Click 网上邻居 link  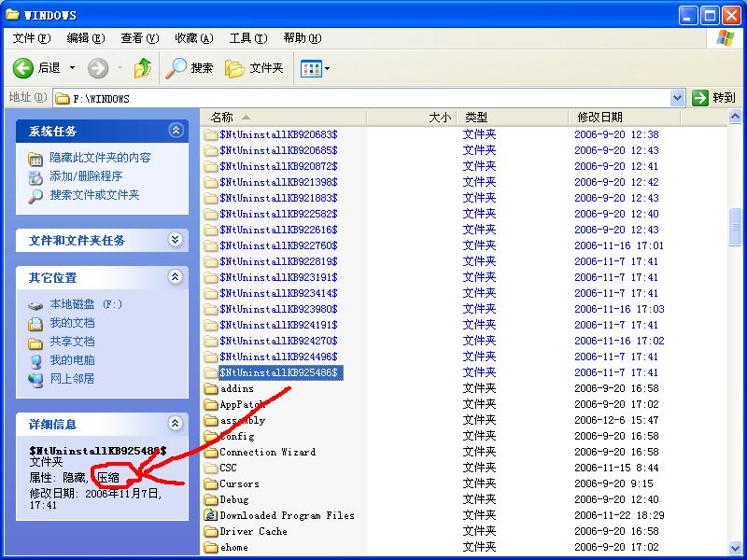click(73, 379)
